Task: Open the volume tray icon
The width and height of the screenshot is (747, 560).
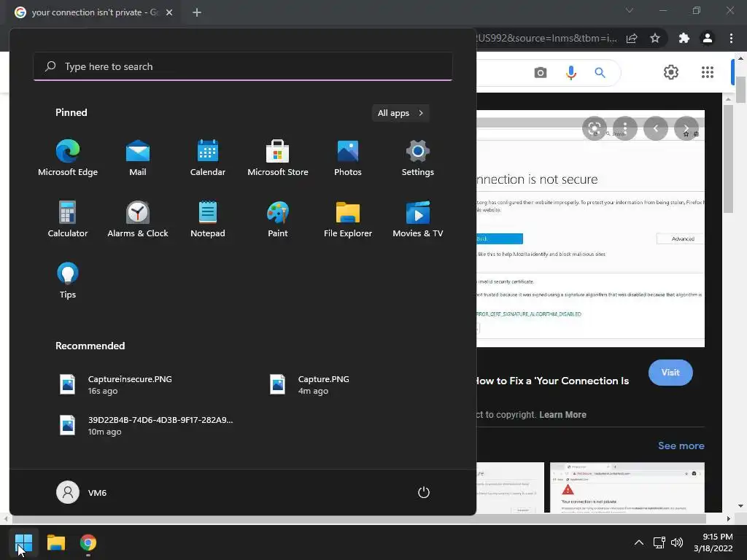Action: 676,542
